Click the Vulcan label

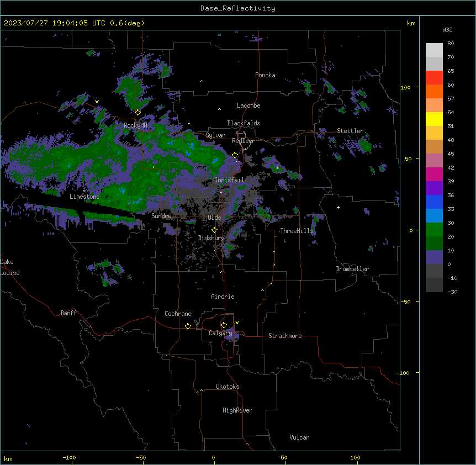pos(299,437)
